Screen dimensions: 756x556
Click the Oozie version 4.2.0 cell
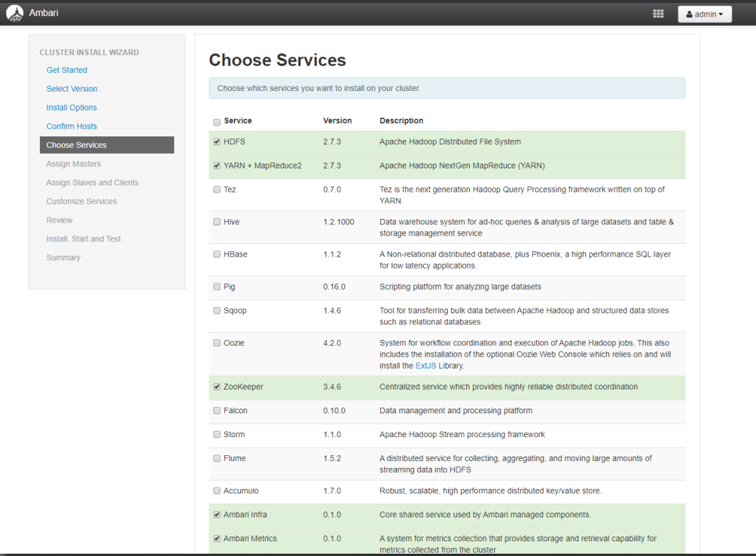tap(332, 343)
